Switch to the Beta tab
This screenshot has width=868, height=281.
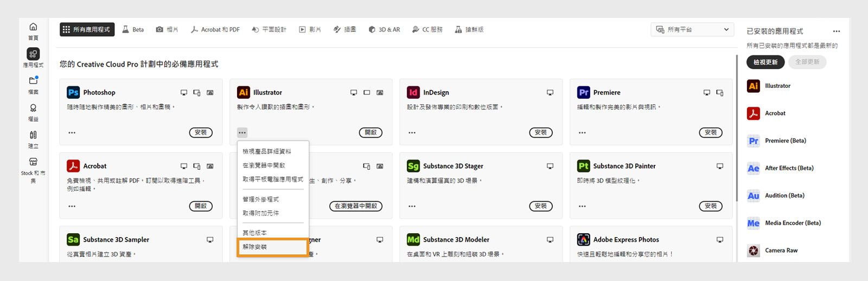click(x=133, y=29)
